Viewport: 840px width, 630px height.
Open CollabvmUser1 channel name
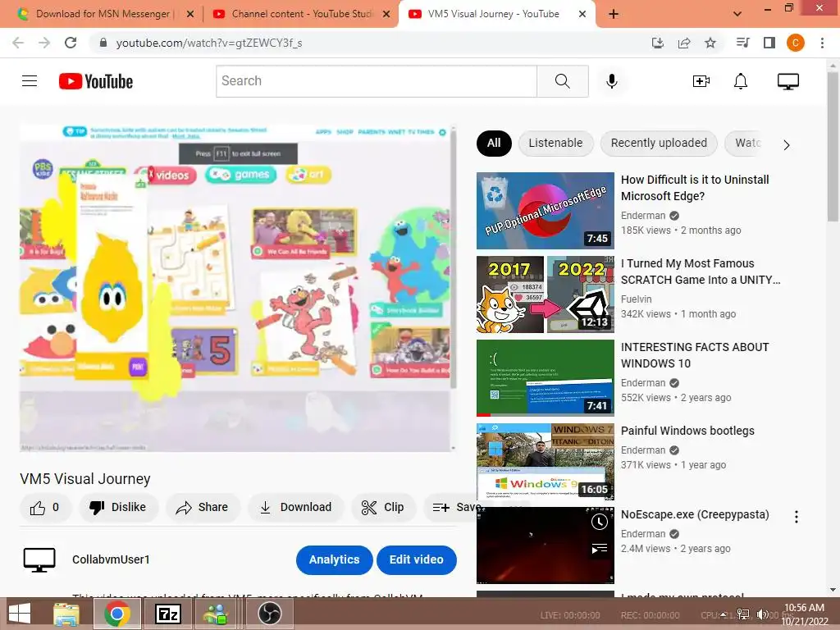pos(111,559)
